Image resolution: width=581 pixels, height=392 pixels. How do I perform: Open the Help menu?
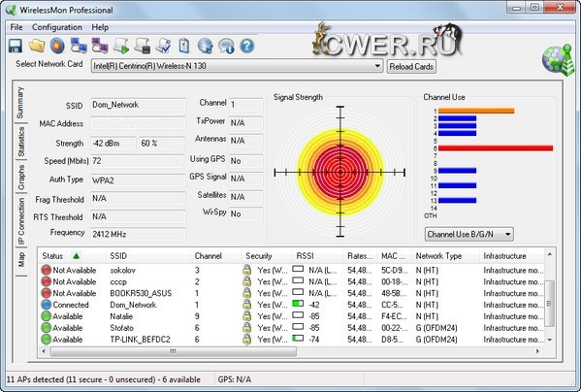(x=100, y=27)
